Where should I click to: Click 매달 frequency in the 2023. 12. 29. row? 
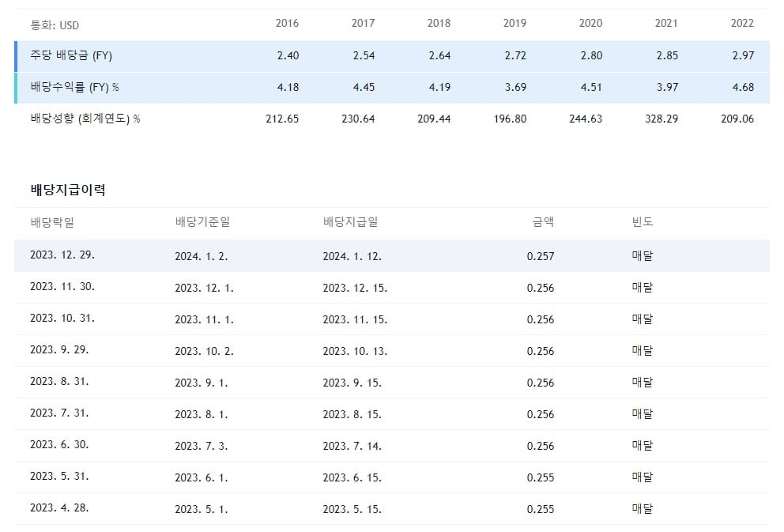pyautogui.click(x=643, y=256)
